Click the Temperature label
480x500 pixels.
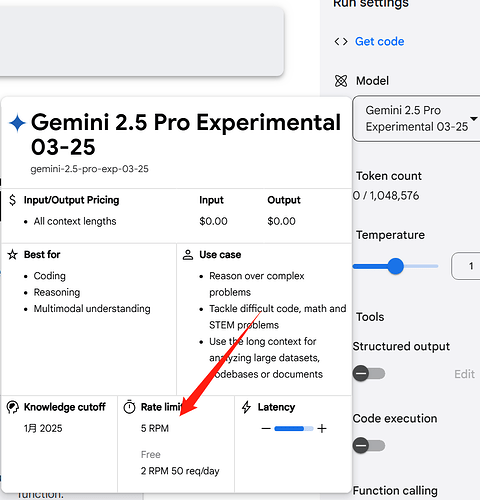point(390,235)
